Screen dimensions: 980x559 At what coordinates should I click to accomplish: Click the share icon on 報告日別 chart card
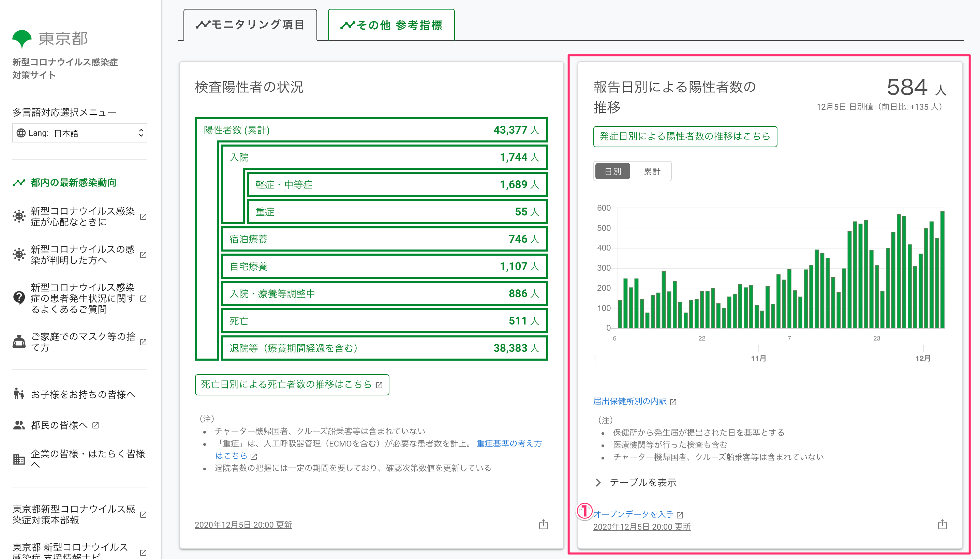pyautogui.click(x=942, y=525)
